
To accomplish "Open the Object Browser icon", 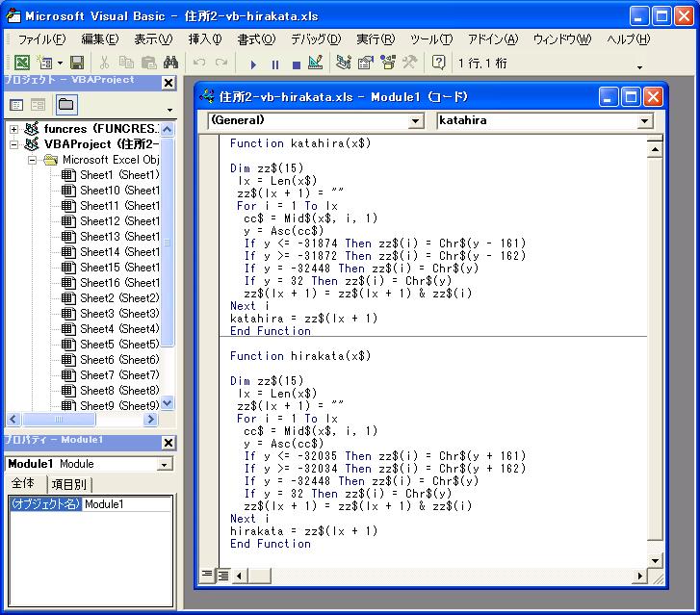I will (388, 63).
